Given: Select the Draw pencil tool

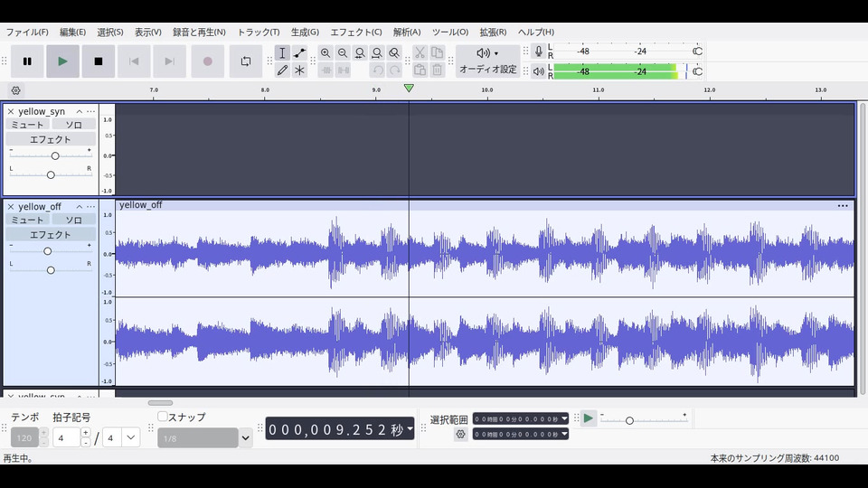Looking at the screenshot, I should 282,70.
